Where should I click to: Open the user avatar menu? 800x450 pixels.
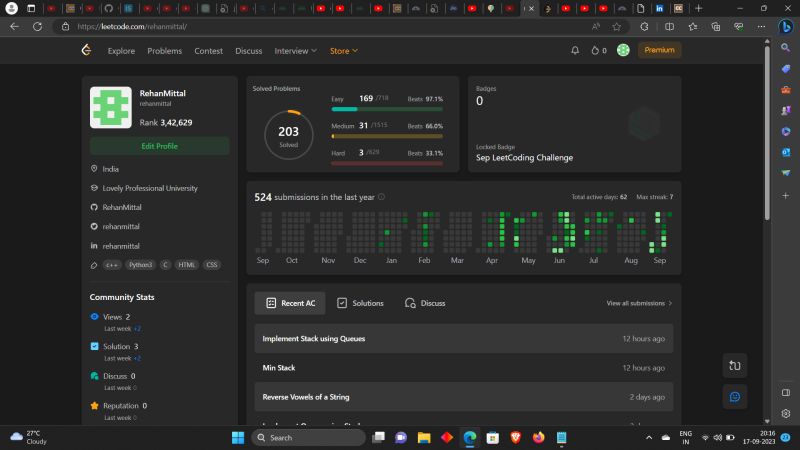623,50
